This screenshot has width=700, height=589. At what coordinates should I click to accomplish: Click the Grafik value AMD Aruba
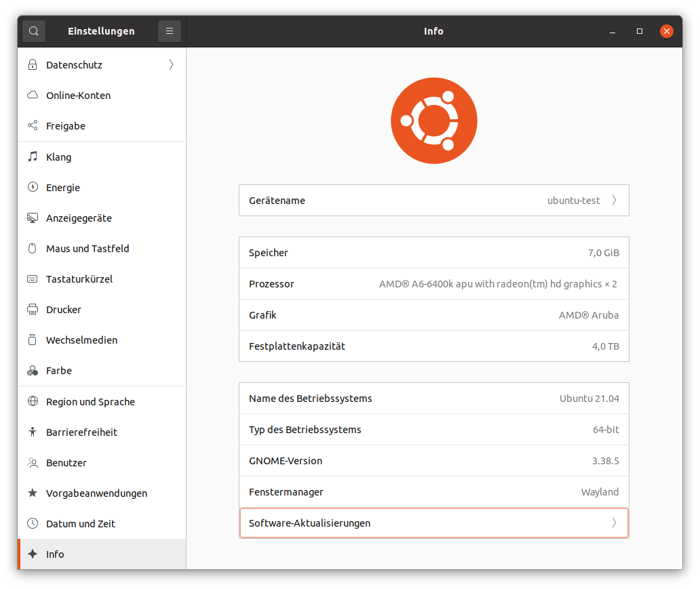click(x=589, y=315)
